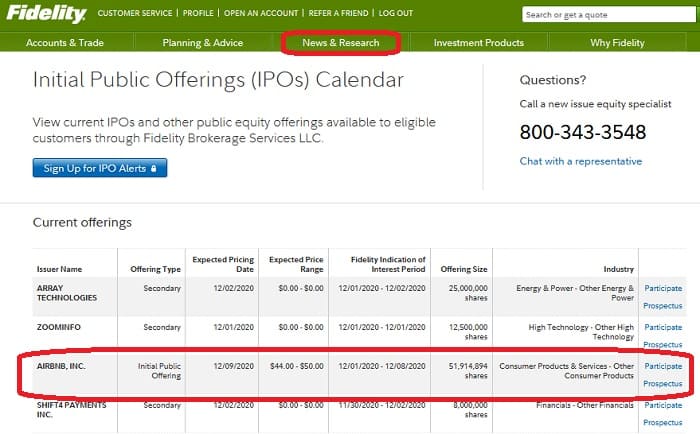The image size is (700, 434).
Task: Click Expected Price Range column header
Action: point(296,264)
